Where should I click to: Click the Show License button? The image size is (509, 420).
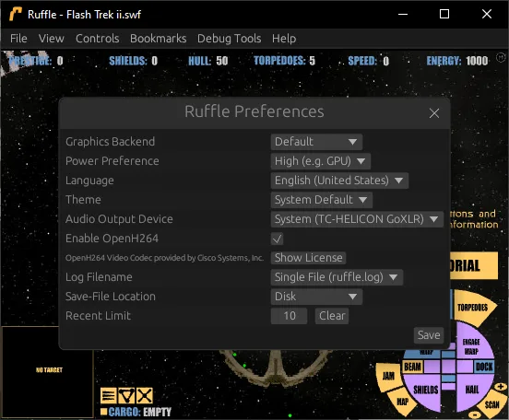(308, 258)
